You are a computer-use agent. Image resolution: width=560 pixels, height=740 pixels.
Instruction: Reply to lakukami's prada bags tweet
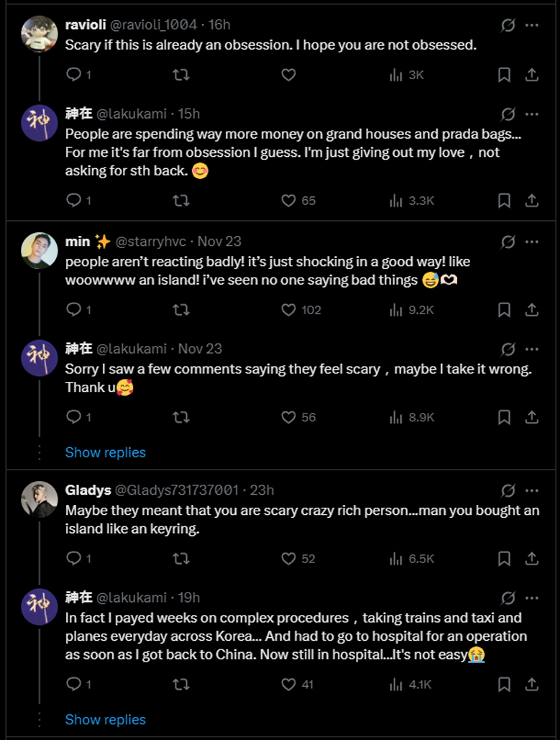(73, 201)
